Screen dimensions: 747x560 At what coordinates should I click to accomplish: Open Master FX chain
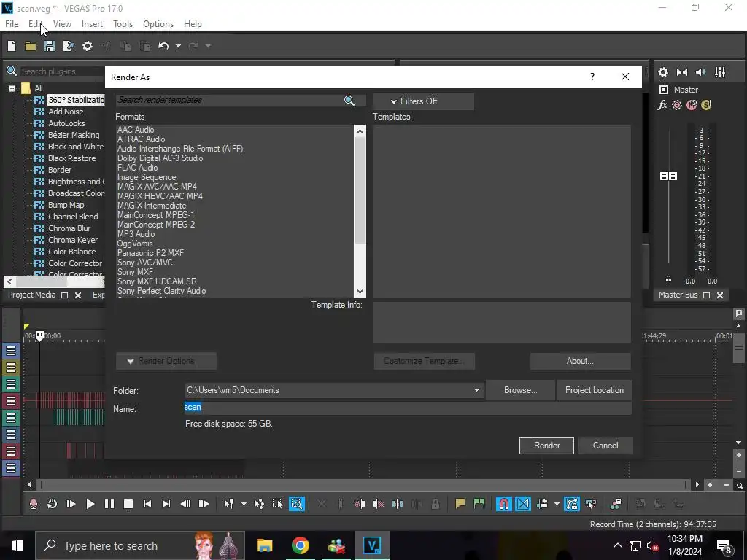coord(662,105)
